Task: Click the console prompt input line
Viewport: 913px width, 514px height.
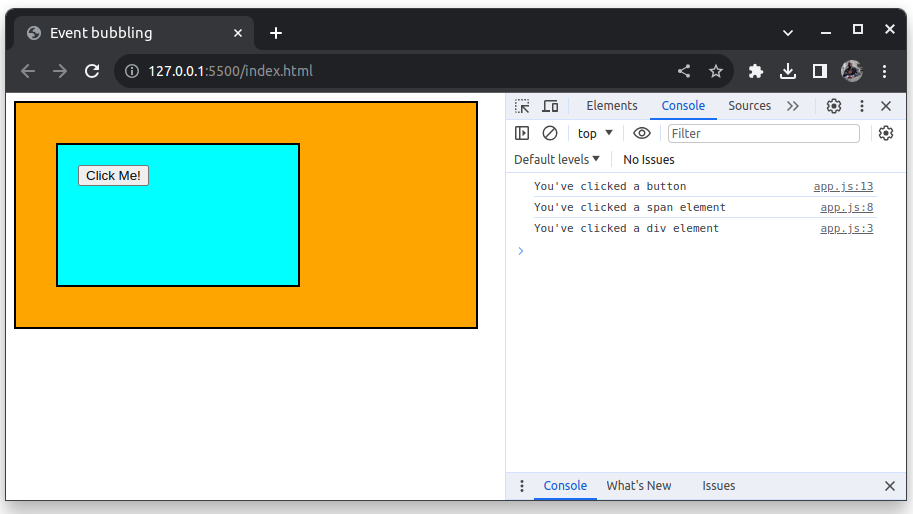Action: point(706,251)
